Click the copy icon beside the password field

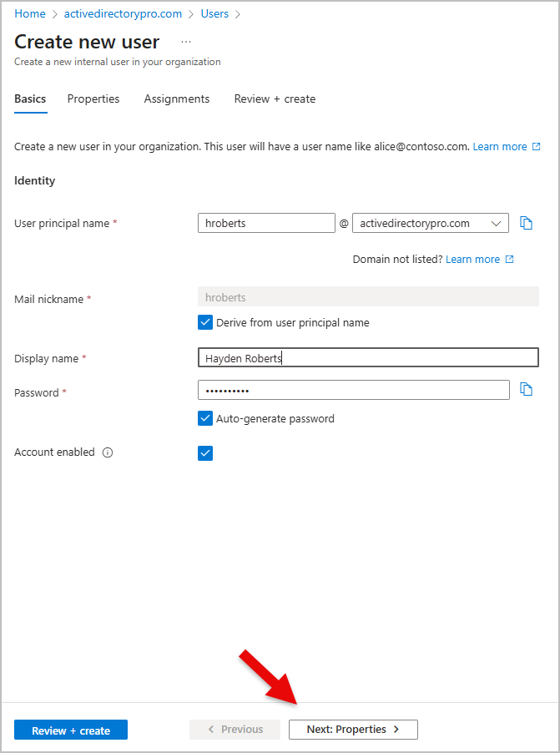tap(526, 390)
